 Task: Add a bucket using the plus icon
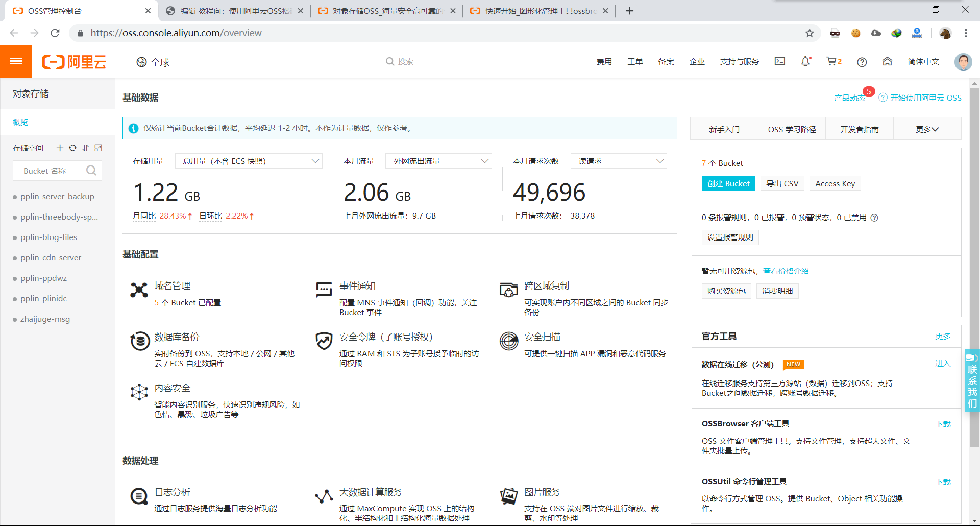pyautogui.click(x=59, y=148)
